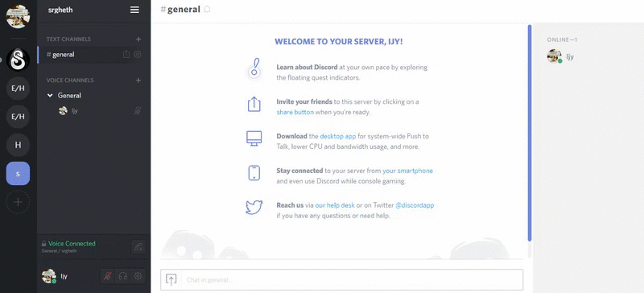Focus the Chat in general message box
The width and height of the screenshot is (644, 293).
pyautogui.click(x=352, y=280)
